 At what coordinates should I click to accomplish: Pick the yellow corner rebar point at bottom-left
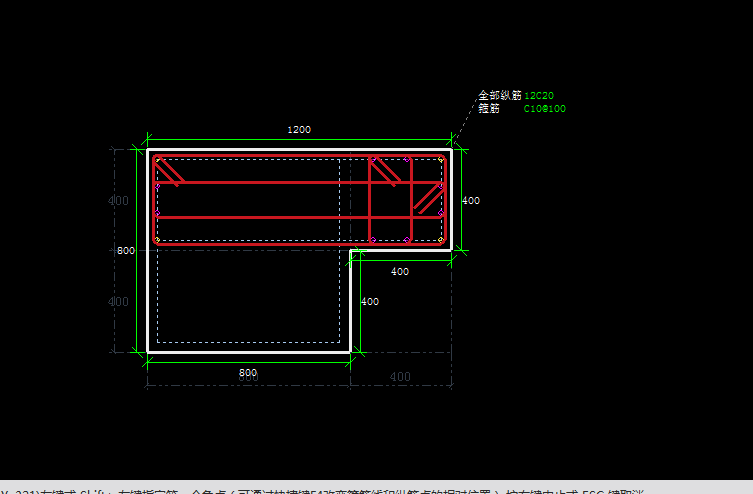coord(158,240)
